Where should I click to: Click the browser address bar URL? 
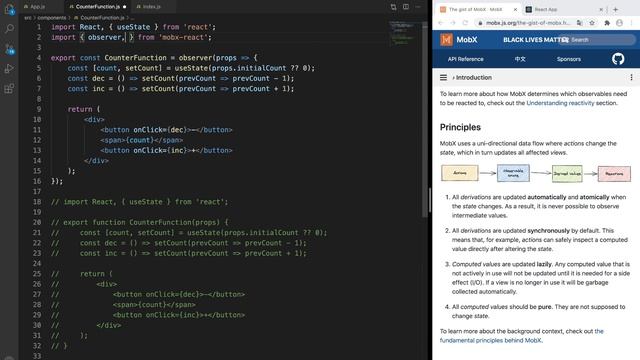coord(527,23)
